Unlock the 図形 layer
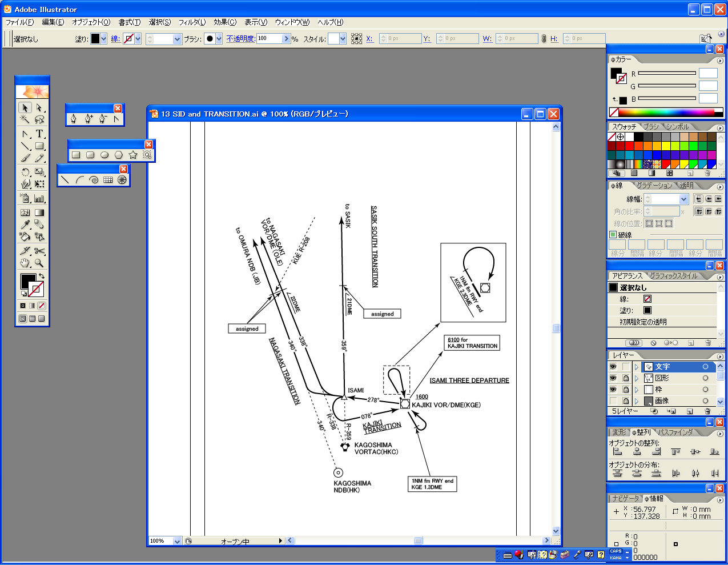The image size is (728, 565). [x=626, y=378]
